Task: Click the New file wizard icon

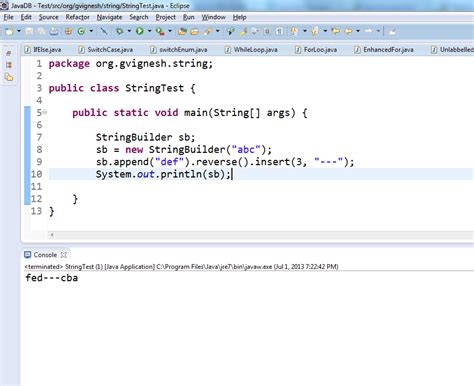Action: [9, 31]
